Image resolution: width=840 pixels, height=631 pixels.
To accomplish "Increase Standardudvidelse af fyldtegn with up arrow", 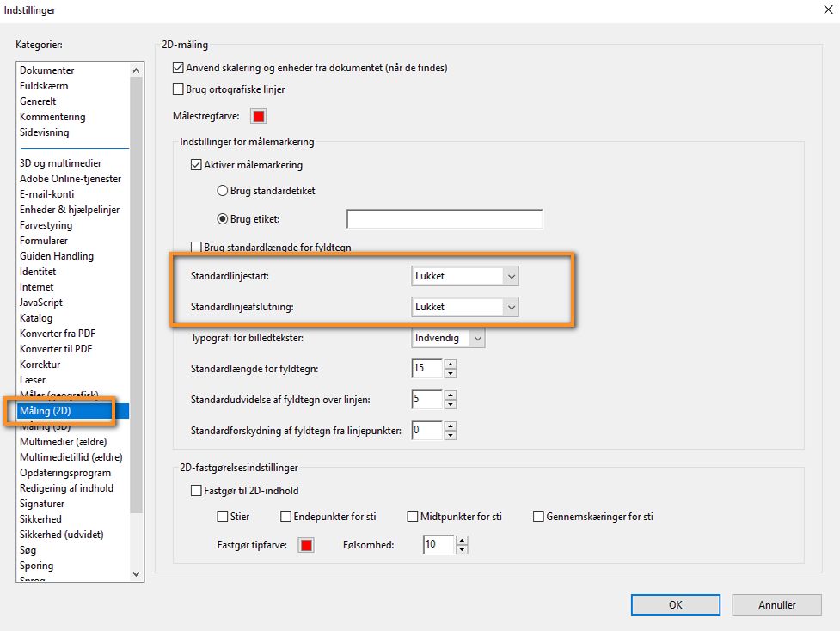I will coord(451,395).
